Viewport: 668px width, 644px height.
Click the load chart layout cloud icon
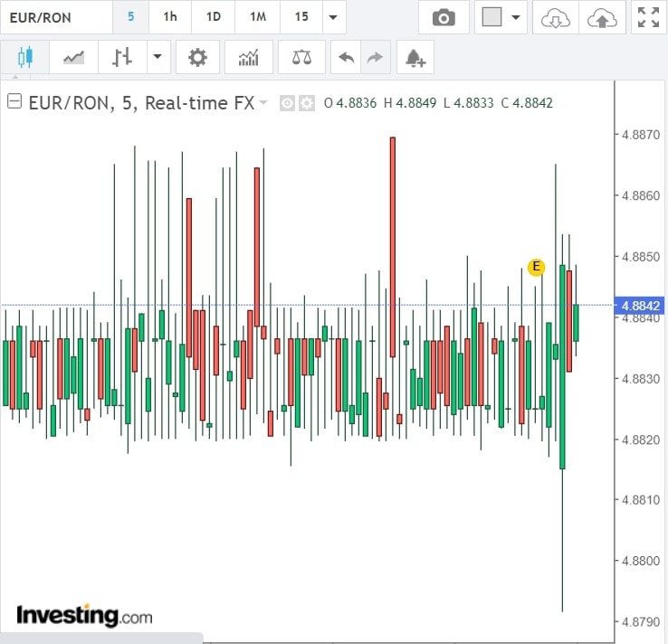[x=552, y=17]
